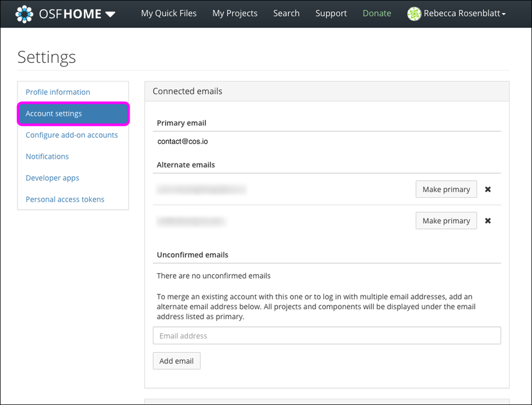Click the OSF logo icon
Screen dimensions: 532x405
click(24, 14)
